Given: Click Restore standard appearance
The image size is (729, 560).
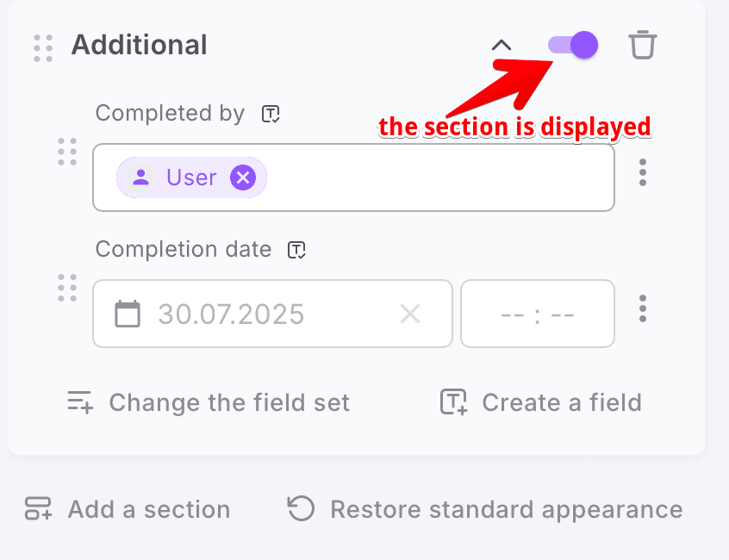Looking at the screenshot, I should [485, 509].
